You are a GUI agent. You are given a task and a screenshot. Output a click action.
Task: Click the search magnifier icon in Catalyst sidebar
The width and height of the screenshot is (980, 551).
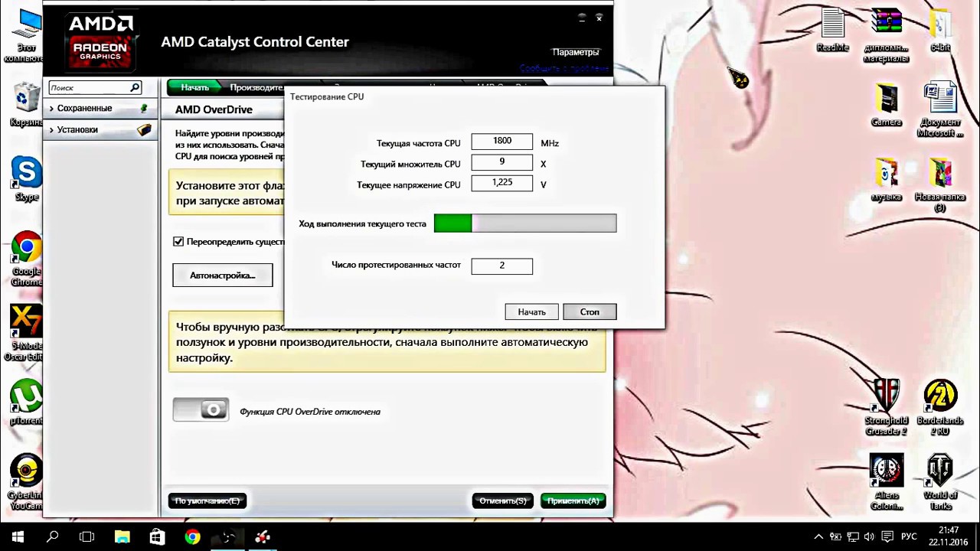click(135, 87)
